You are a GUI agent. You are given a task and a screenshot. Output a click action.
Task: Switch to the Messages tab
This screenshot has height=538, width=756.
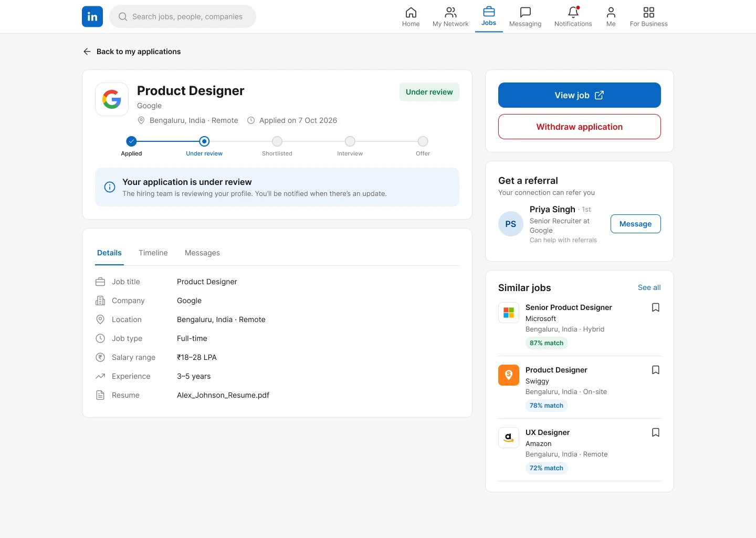pos(202,253)
